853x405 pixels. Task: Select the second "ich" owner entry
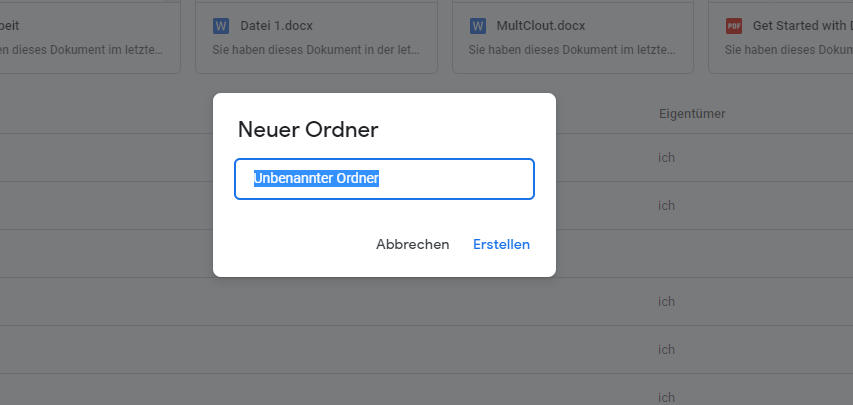coord(667,205)
